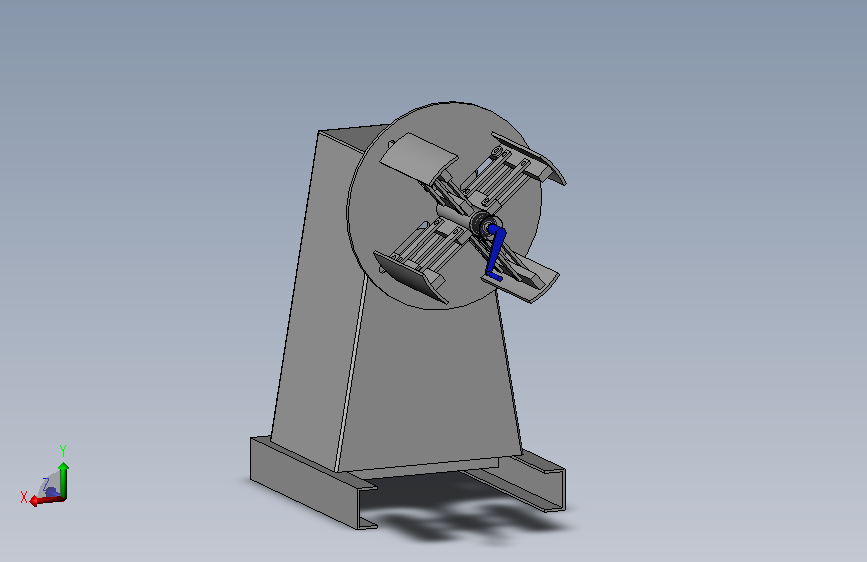
Task: Select the lower-left curved mandrel pad
Action: click(x=410, y=275)
